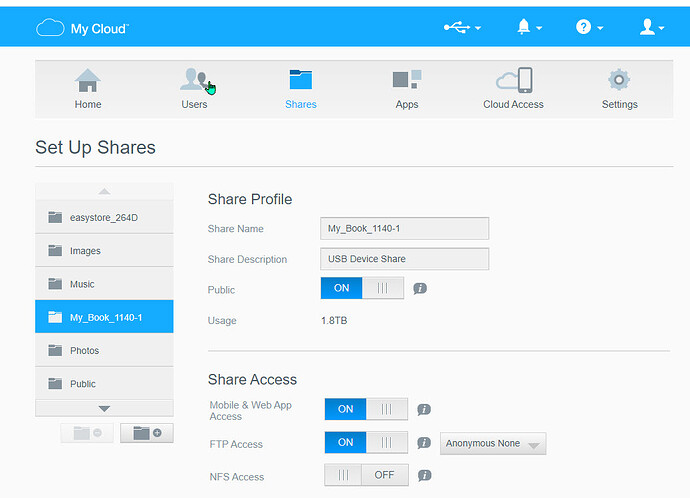
Task: Toggle the Public switch
Action: pyautogui.click(x=362, y=288)
